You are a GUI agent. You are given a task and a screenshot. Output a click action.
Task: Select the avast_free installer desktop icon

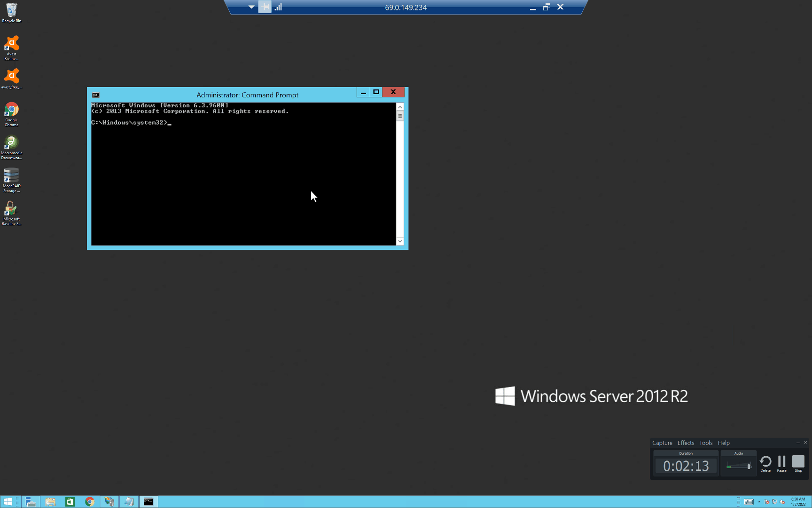11,79
